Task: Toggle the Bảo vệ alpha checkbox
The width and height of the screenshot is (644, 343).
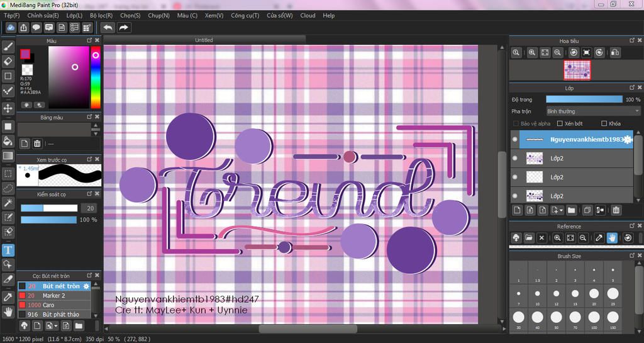Action: 516,123
